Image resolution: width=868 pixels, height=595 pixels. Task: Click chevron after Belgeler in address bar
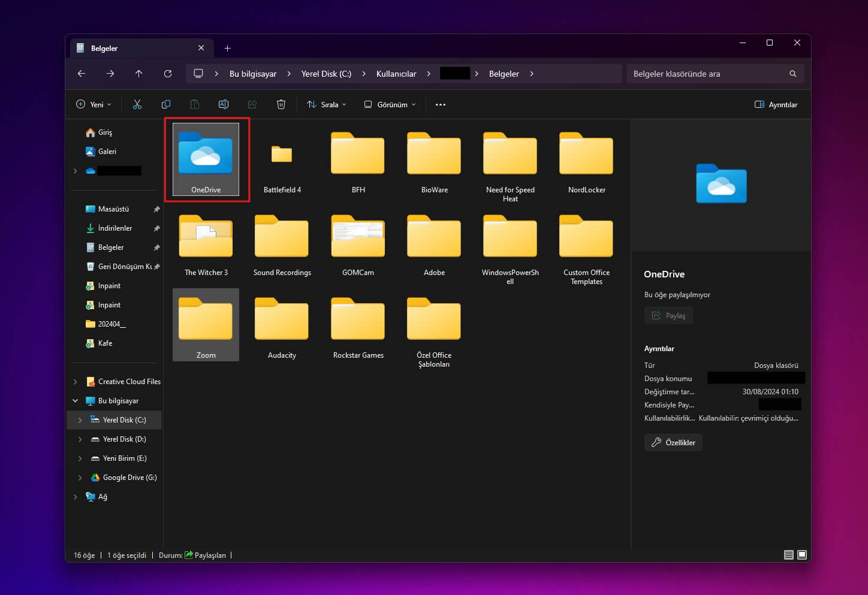coord(532,74)
